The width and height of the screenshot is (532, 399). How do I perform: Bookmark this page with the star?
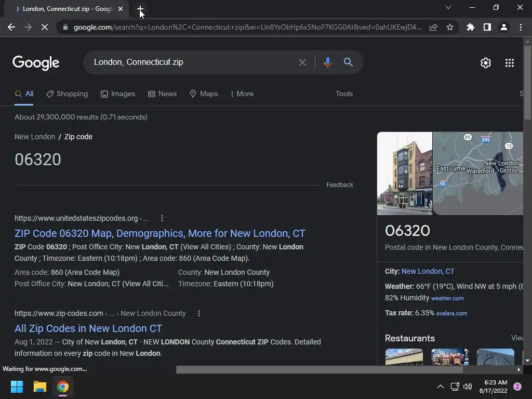[450, 27]
